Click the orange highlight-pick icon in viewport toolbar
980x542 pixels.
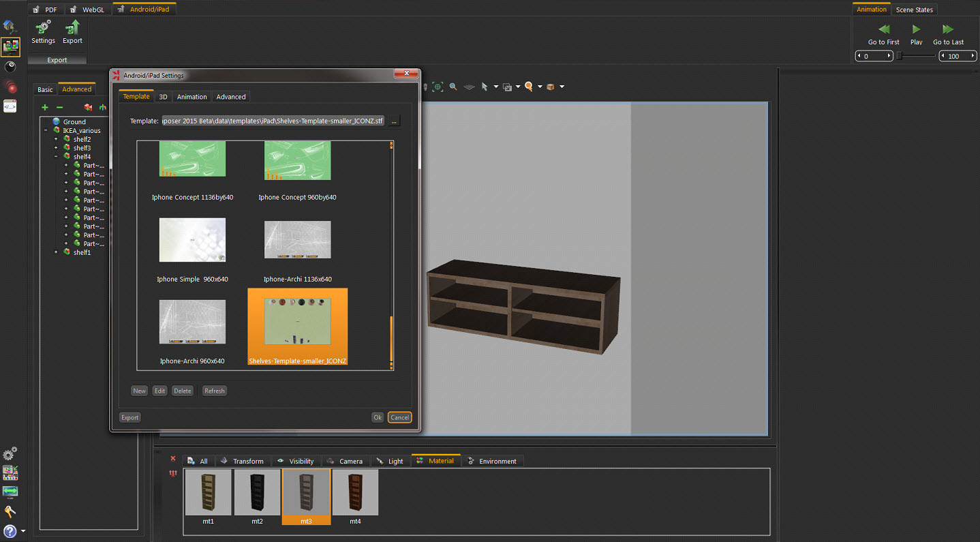(529, 87)
